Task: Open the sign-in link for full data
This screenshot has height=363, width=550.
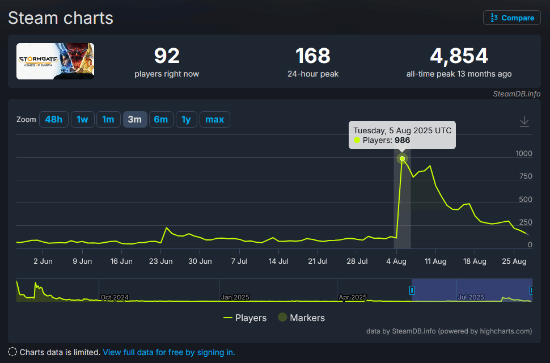Action: click(169, 352)
